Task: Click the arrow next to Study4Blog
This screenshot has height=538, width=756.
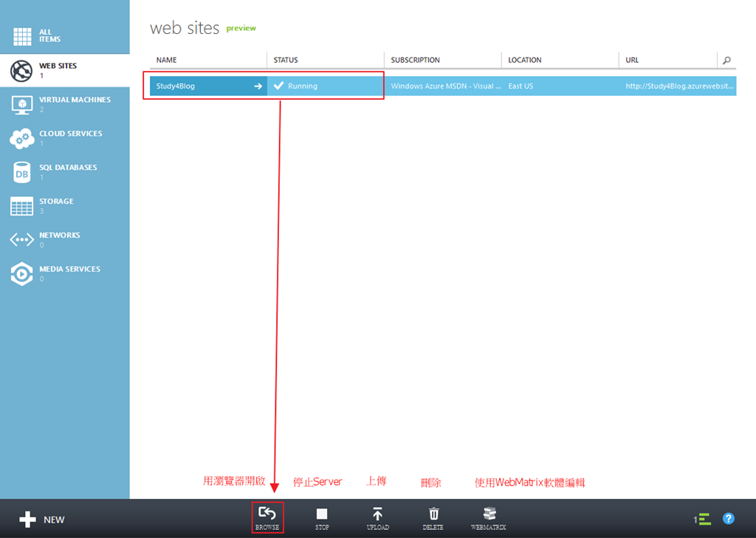Action: 258,86
